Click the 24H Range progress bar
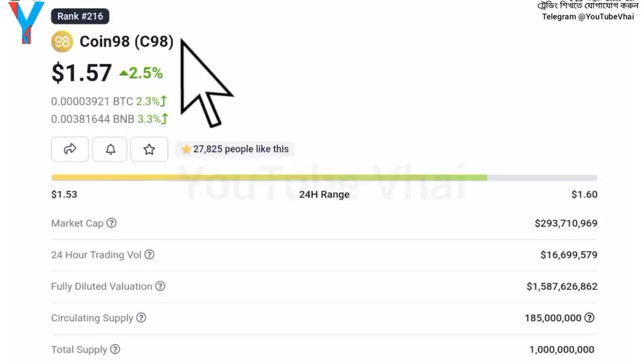 point(324,177)
